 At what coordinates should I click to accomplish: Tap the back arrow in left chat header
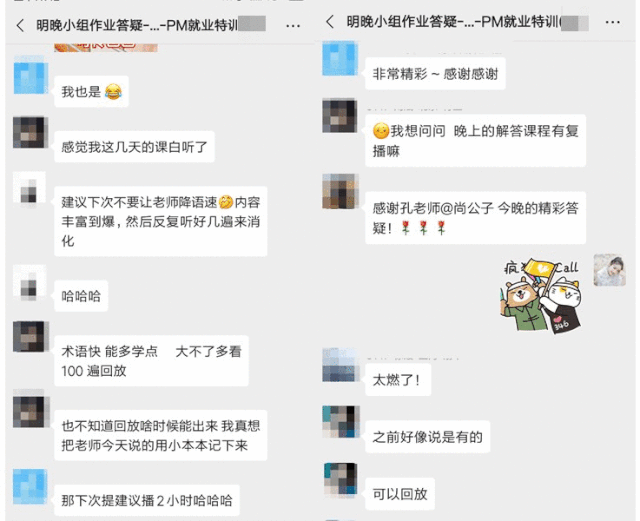coord(20,26)
